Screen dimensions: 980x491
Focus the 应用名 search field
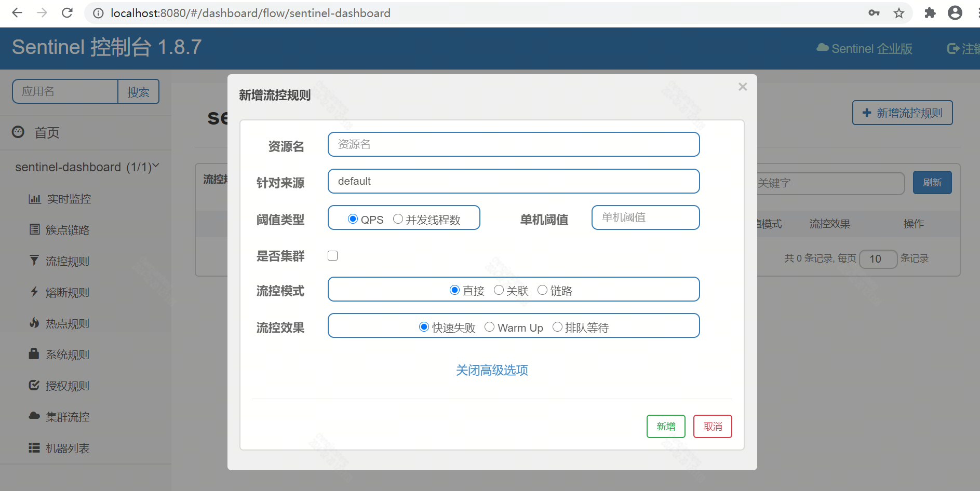(x=65, y=92)
